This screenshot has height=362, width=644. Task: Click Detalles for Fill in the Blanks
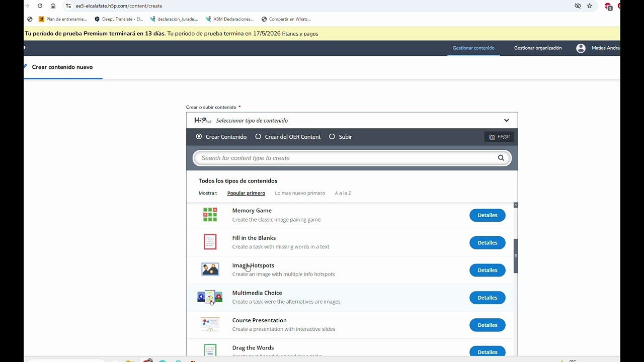point(488,242)
